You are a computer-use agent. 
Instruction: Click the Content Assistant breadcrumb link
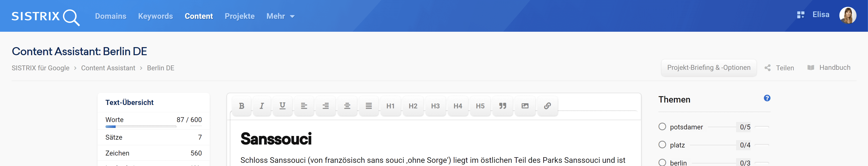coord(108,68)
